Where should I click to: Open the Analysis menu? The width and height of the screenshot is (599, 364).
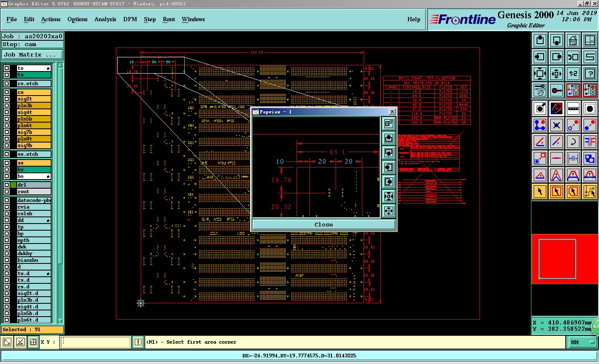click(x=105, y=19)
